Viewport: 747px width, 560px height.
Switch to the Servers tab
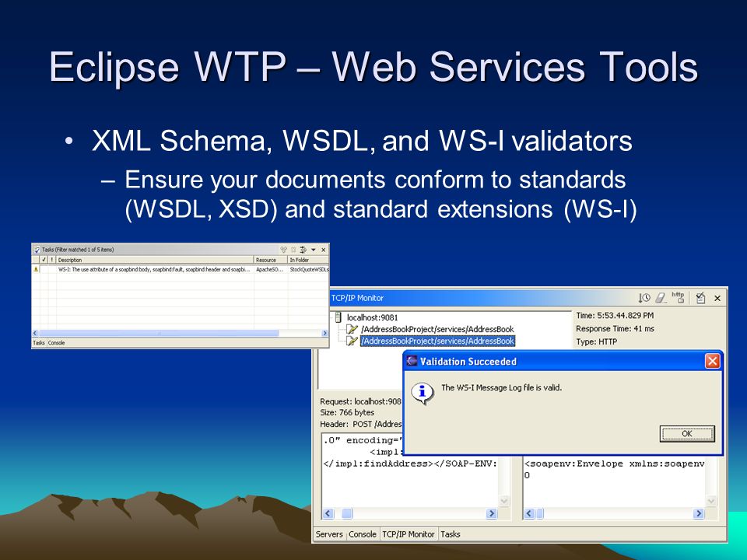329,534
